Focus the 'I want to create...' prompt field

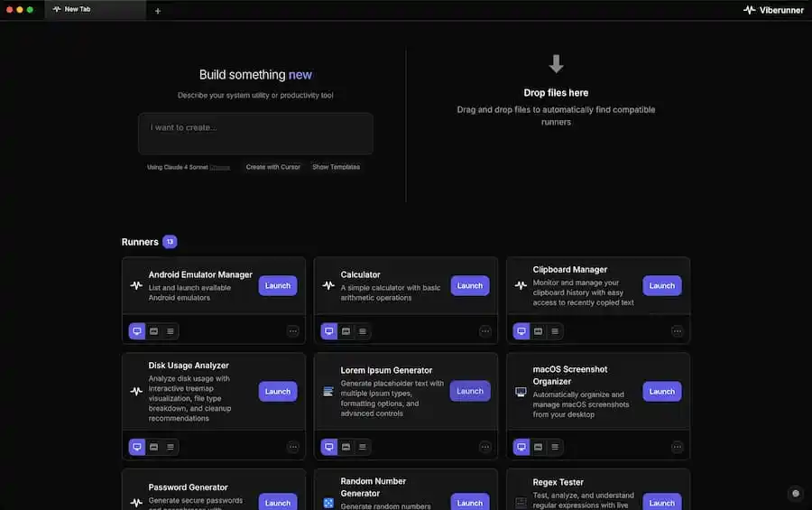[255, 134]
